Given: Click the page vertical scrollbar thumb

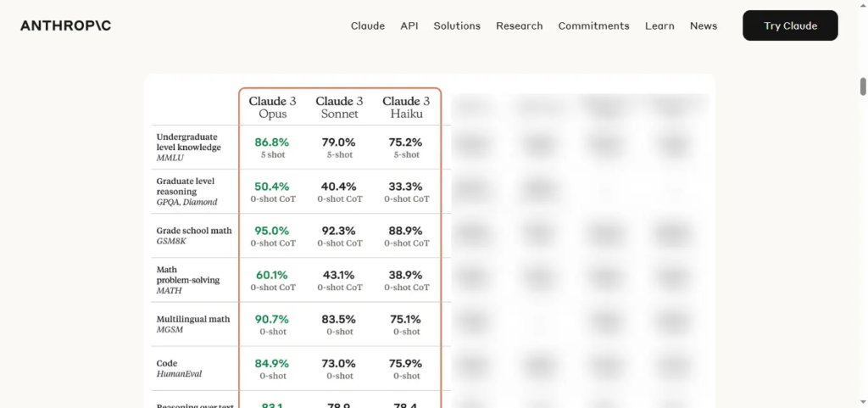Looking at the screenshot, I should (x=862, y=87).
